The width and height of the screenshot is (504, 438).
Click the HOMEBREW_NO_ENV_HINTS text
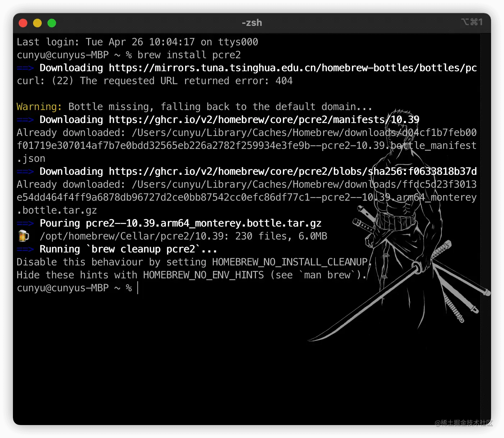click(203, 275)
